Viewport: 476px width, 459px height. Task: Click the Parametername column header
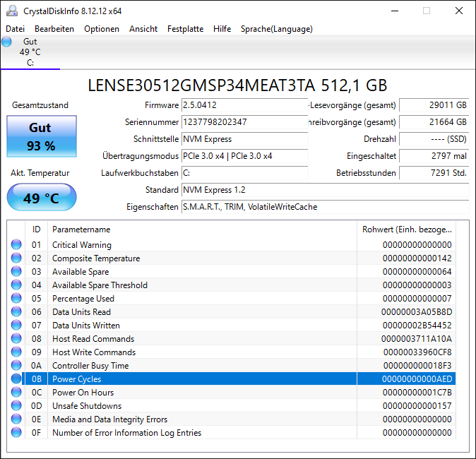[x=202, y=229]
